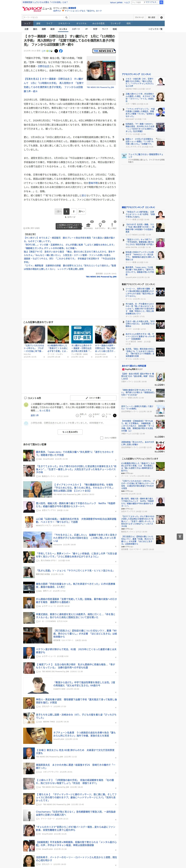The width and height of the screenshot is (186, 868).
Task: Open 山口組「伝説の組長」 article link
Action: point(76,521)
